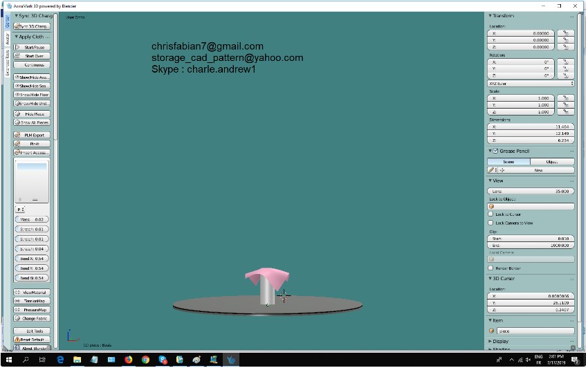Collapse the Grease Pencil panel
This screenshot has width=588, height=368.
click(490, 151)
